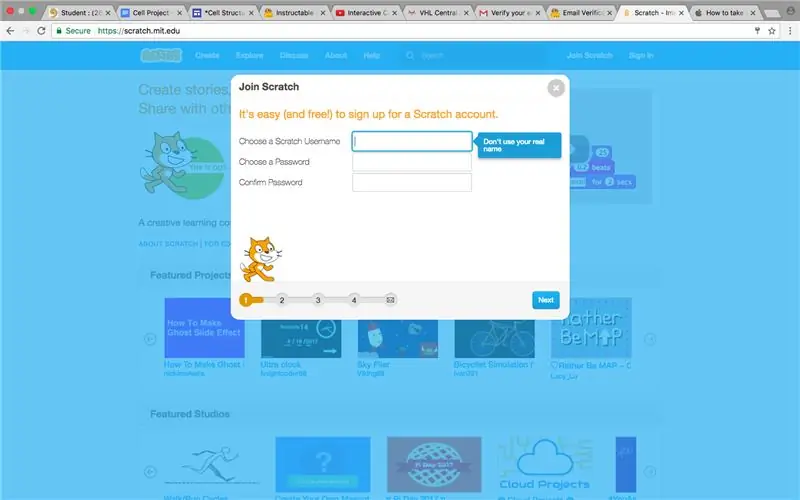The image size is (800, 500).
Task: Select step 1 in the signup progress bar
Action: (x=246, y=300)
